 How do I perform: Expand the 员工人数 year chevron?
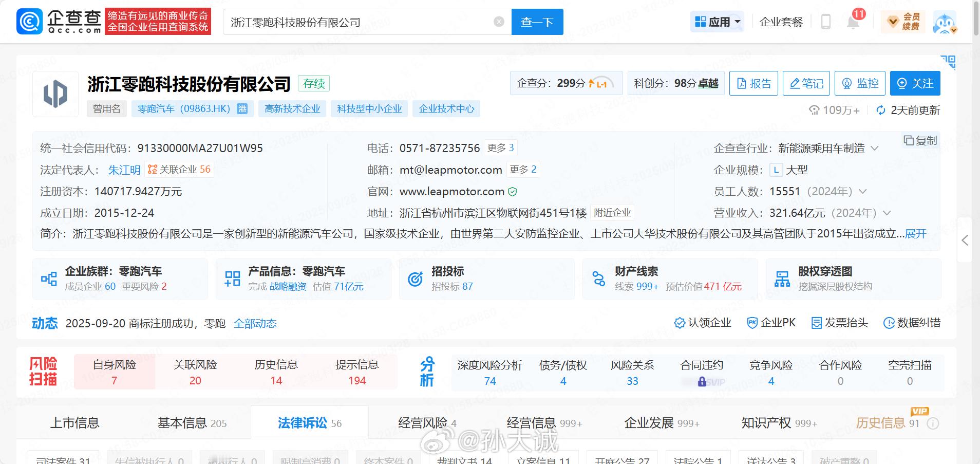click(863, 192)
